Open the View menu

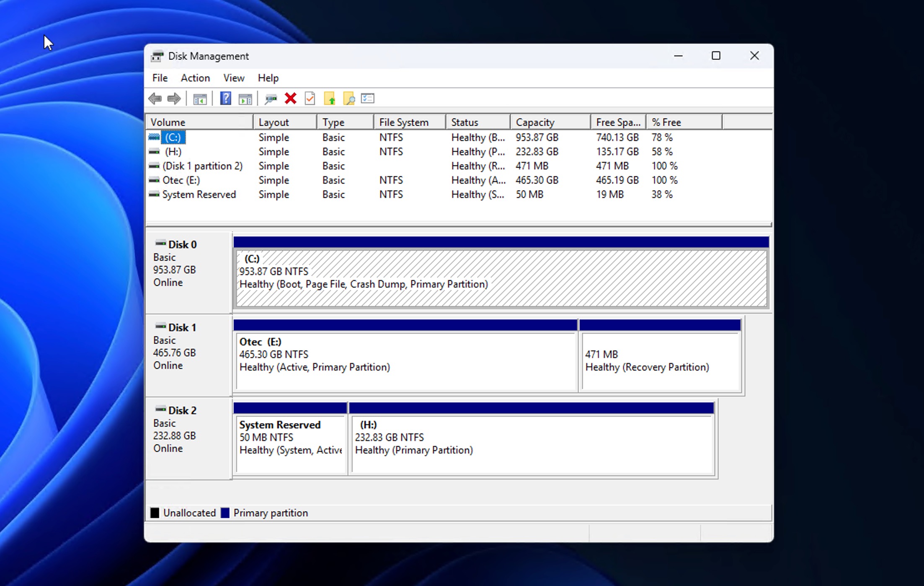coord(234,78)
